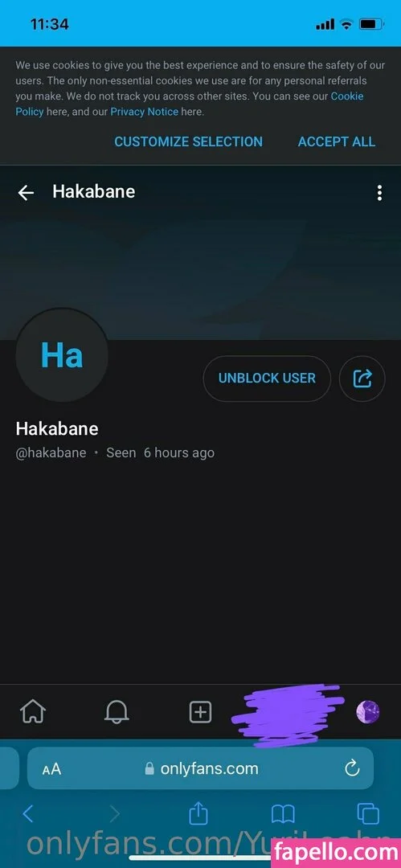Open the profile avatar in bottom nav

(x=368, y=711)
